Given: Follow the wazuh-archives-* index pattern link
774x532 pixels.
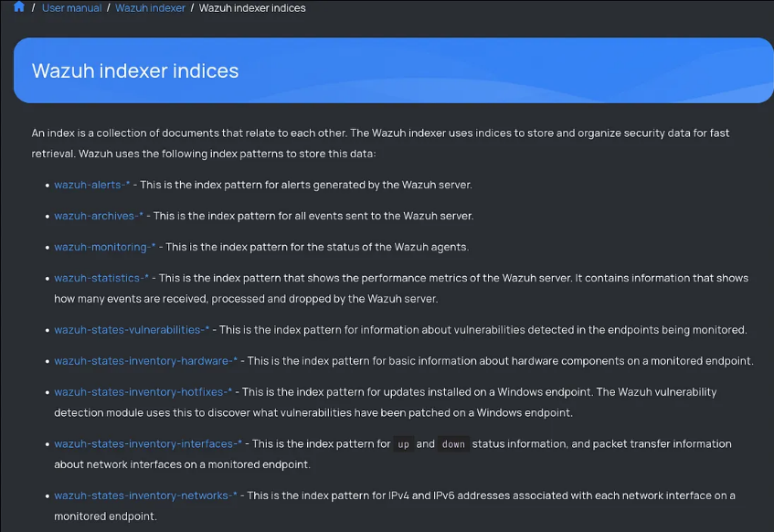Looking at the screenshot, I should [x=99, y=216].
